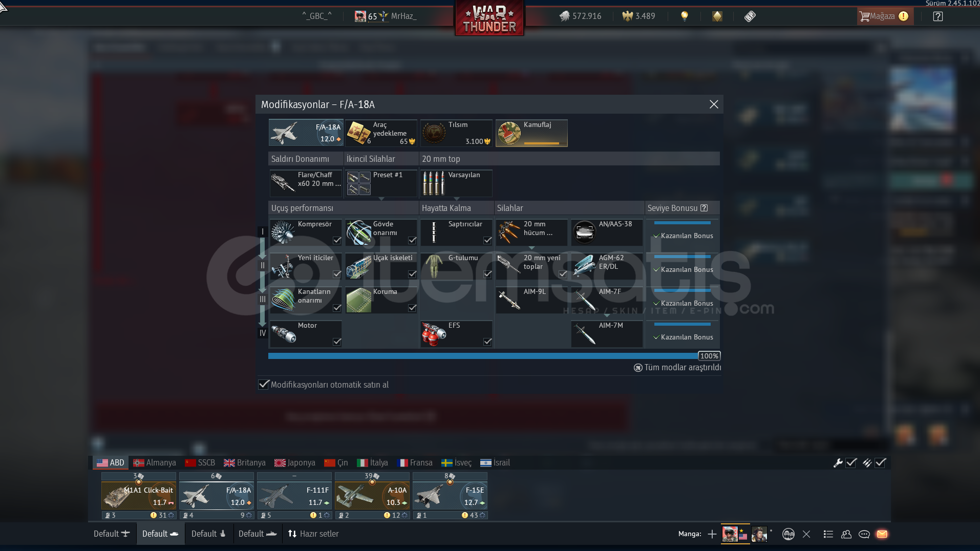Toggle the auto ammo refill checkbox
The image size is (980, 551).
[880, 463]
